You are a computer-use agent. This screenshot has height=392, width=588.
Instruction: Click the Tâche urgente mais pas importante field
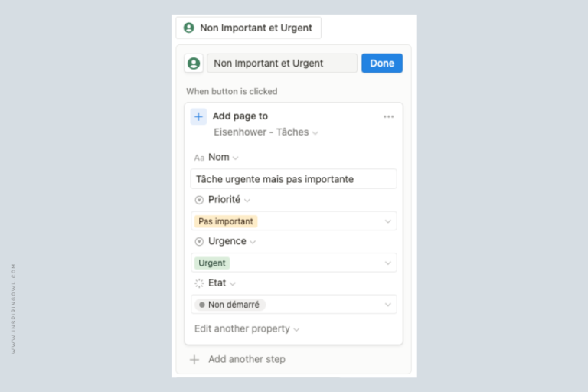(294, 179)
